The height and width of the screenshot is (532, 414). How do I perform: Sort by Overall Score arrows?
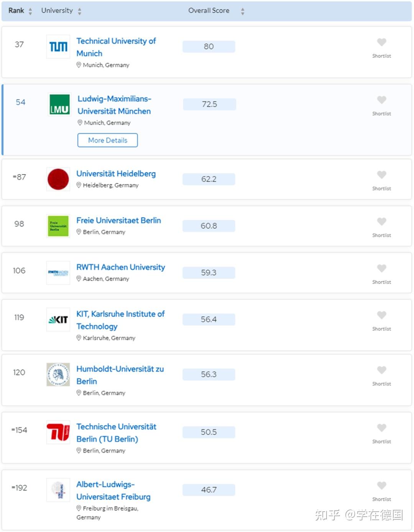click(243, 12)
